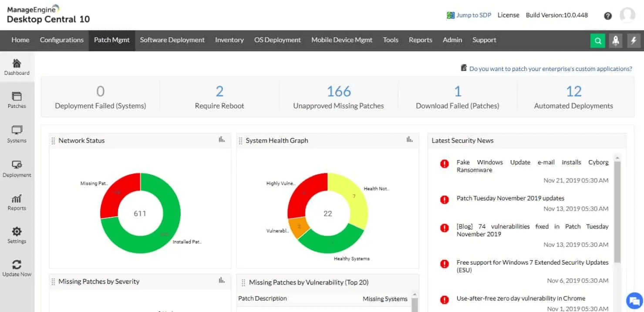
Task: Open the Patch Tuesday November 2019 updates news
Action: 510,198
